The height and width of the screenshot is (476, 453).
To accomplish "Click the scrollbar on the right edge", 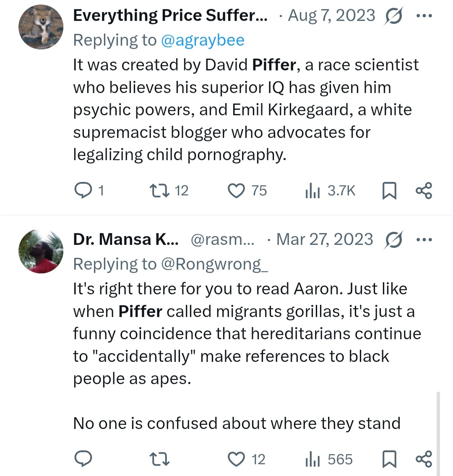I will tap(438, 432).
